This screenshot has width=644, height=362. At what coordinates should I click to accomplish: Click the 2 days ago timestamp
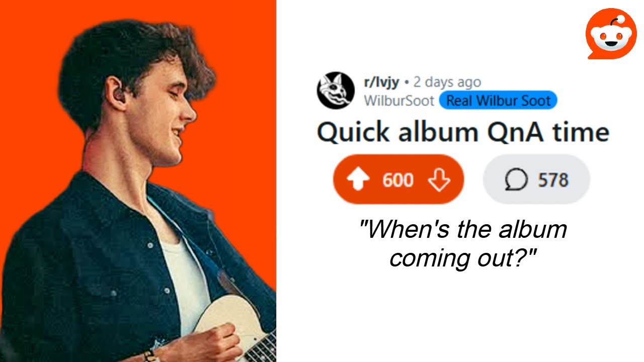point(447,82)
